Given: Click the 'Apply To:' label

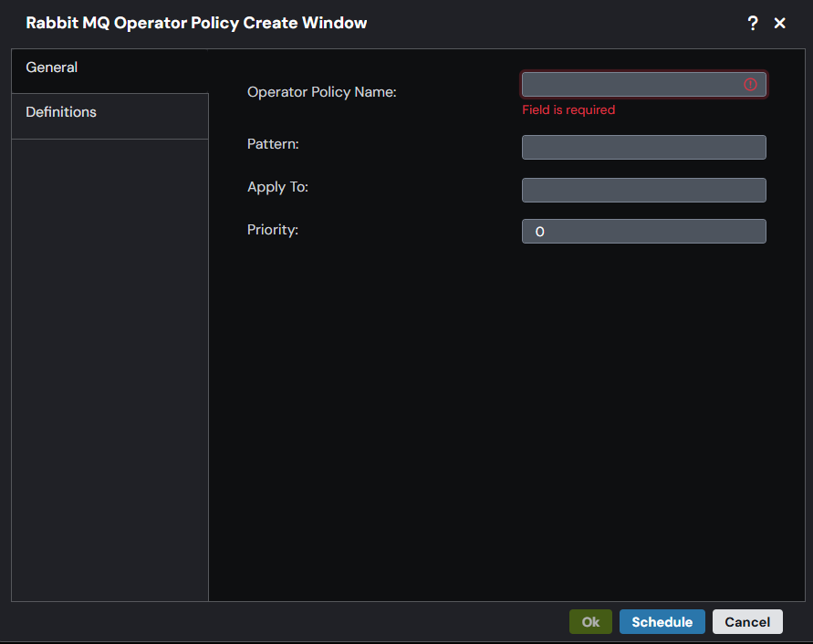Looking at the screenshot, I should pos(278,187).
